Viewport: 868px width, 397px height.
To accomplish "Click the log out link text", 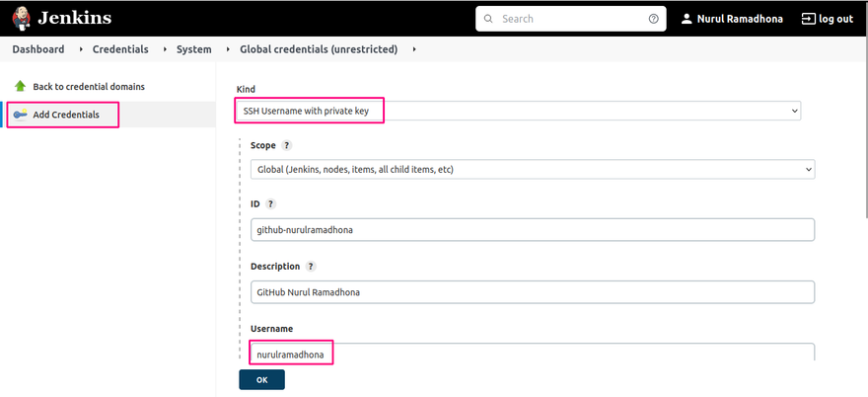I will (835, 19).
